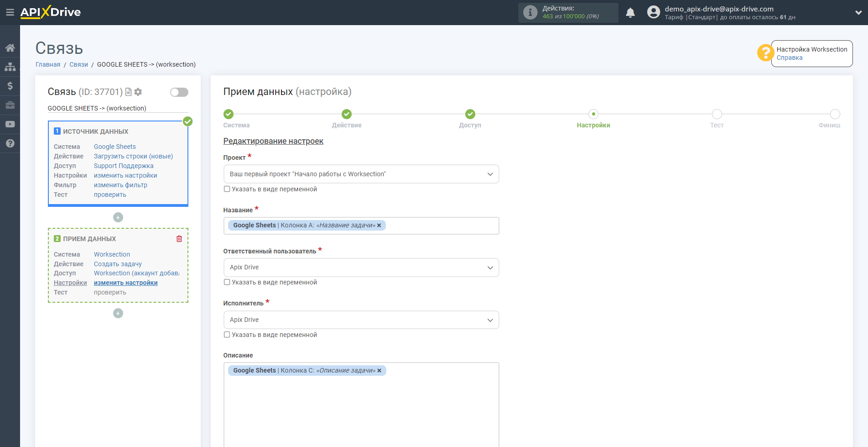Image resolution: width=868 pixels, height=447 pixels.
Task: Click the user avatar icon
Action: [654, 12]
